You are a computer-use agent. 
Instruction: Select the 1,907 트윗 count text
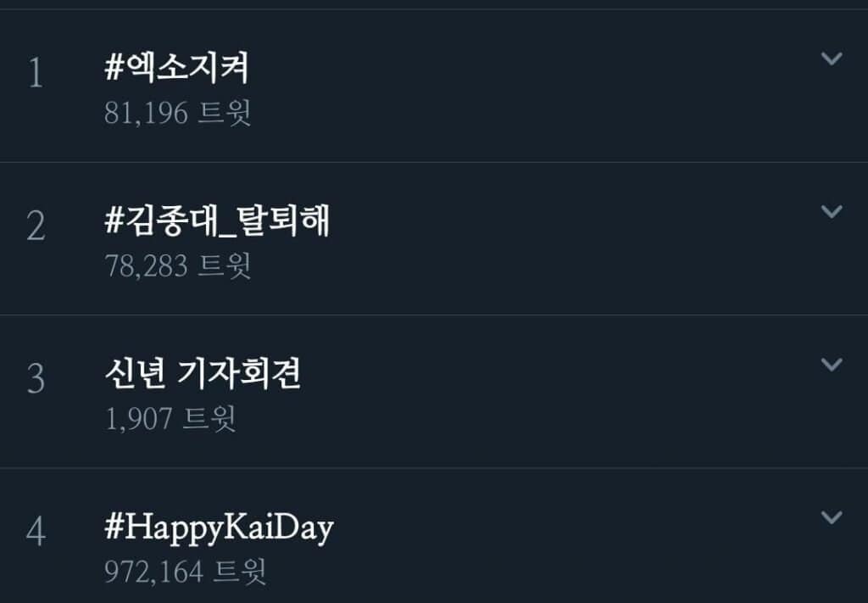[170, 418]
